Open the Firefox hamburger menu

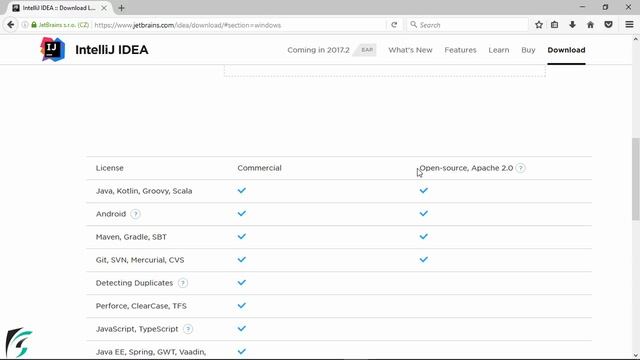(629, 25)
